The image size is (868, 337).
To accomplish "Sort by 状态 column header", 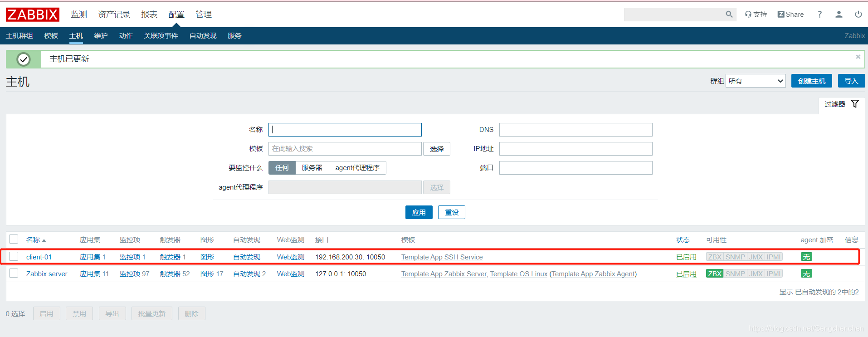I will (x=683, y=239).
